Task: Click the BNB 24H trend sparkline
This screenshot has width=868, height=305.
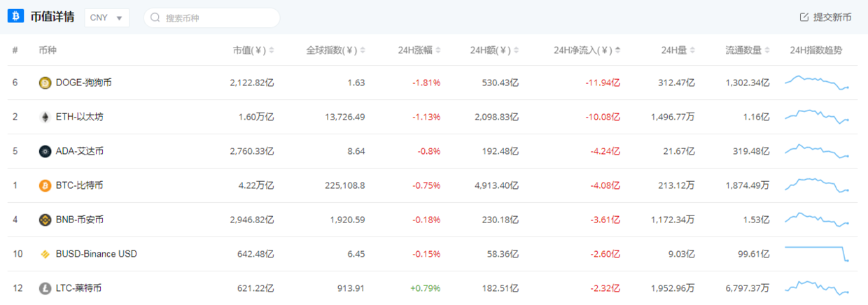Action: 817,219
